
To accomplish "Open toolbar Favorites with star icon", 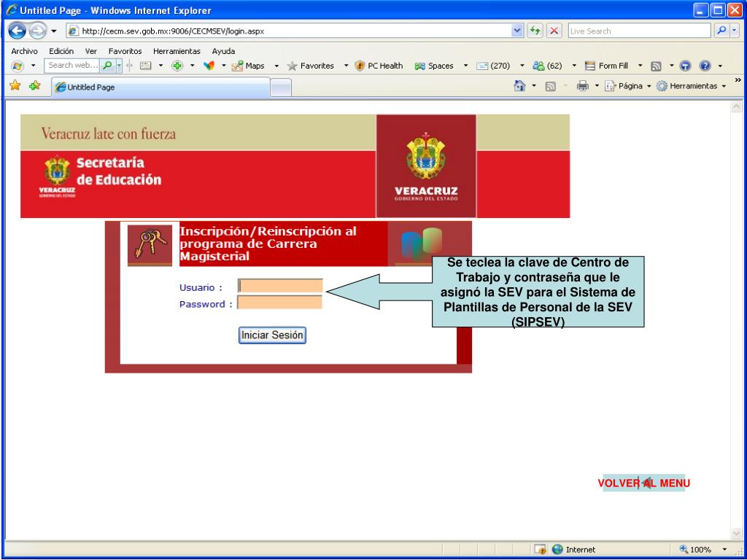I will click(x=311, y=66).
